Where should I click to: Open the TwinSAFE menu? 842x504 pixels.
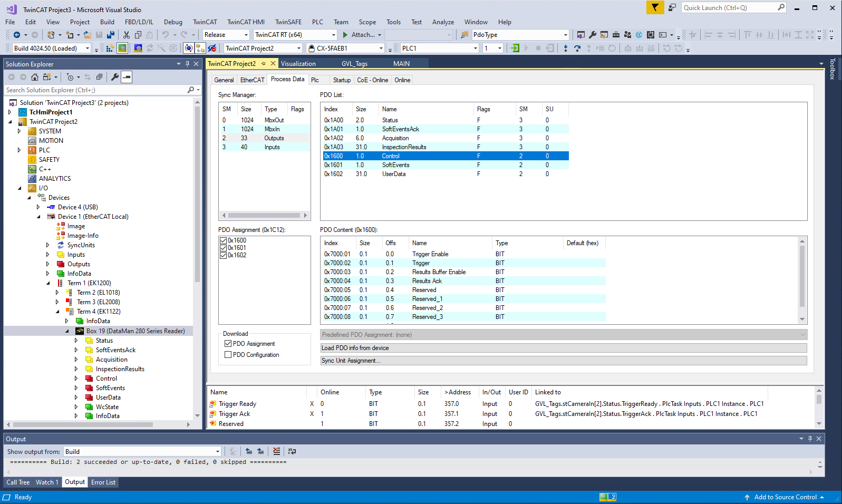(x=288, y=22)
